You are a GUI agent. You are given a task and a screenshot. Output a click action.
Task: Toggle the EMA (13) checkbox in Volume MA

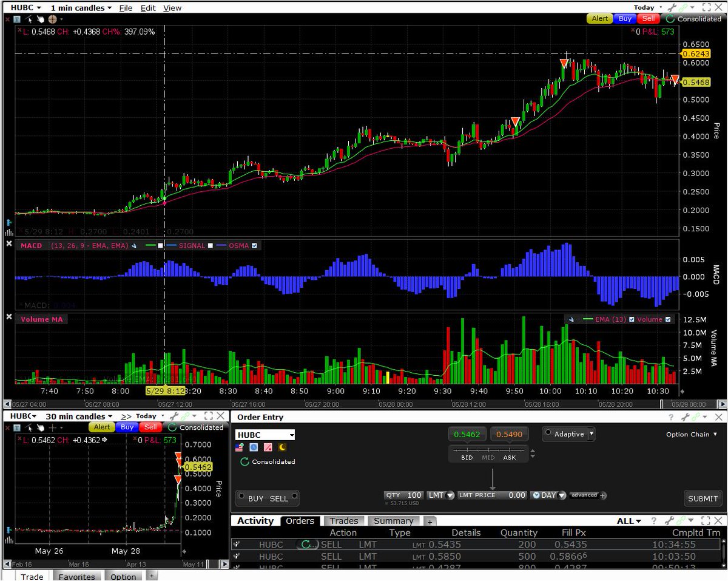pyautogui.click(x=632, y=319)
